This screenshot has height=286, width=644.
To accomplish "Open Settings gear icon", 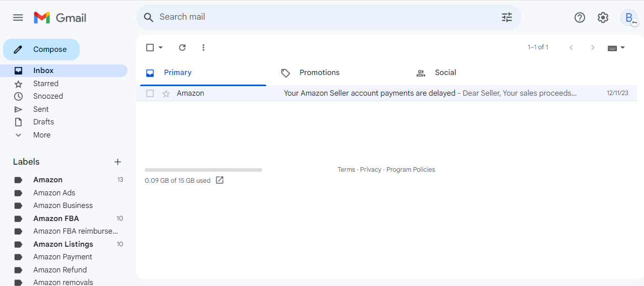I will [603, 18].
